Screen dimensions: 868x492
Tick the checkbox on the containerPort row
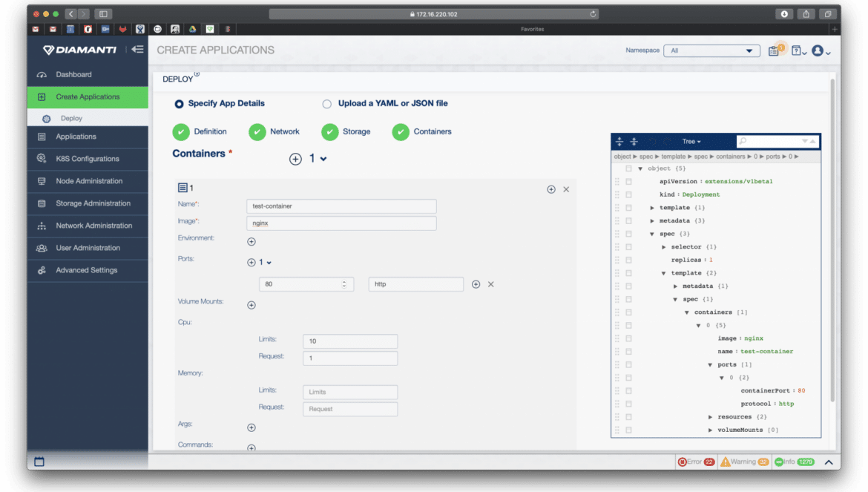pyautogui.click(x=629, y=391)
